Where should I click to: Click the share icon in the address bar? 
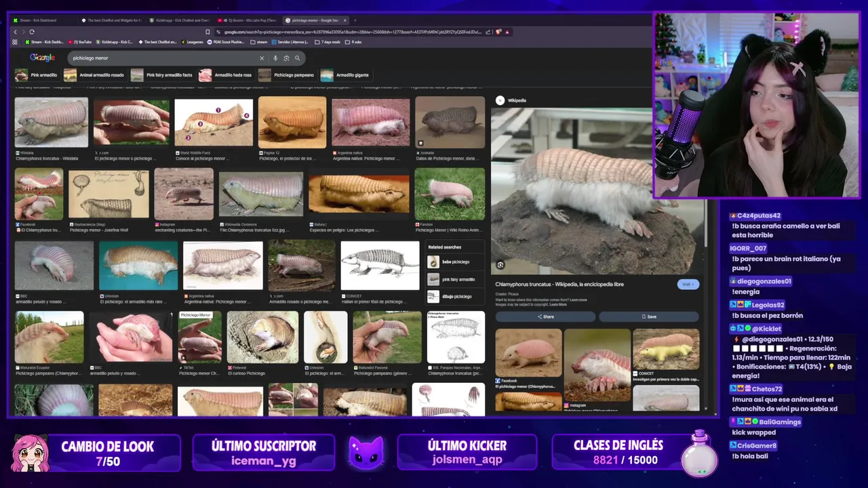click(488, 32)
